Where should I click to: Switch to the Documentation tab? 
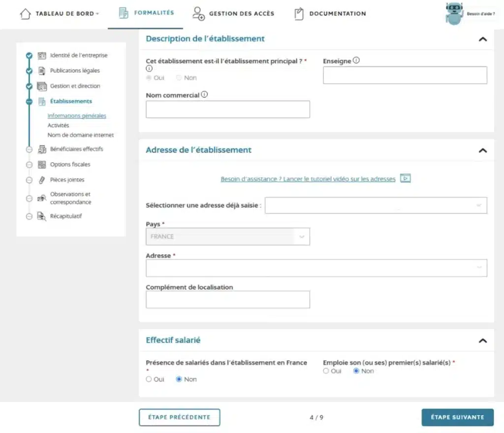coord(329,13)
